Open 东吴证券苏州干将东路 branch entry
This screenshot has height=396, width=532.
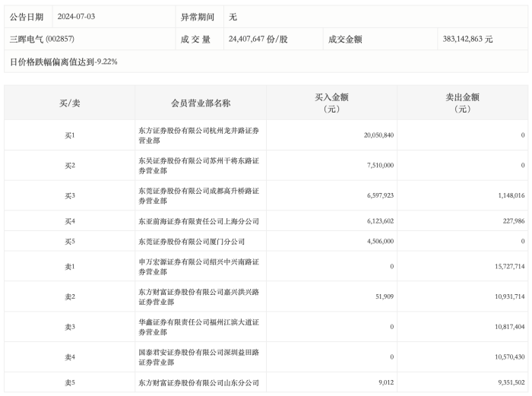(198, 166)
